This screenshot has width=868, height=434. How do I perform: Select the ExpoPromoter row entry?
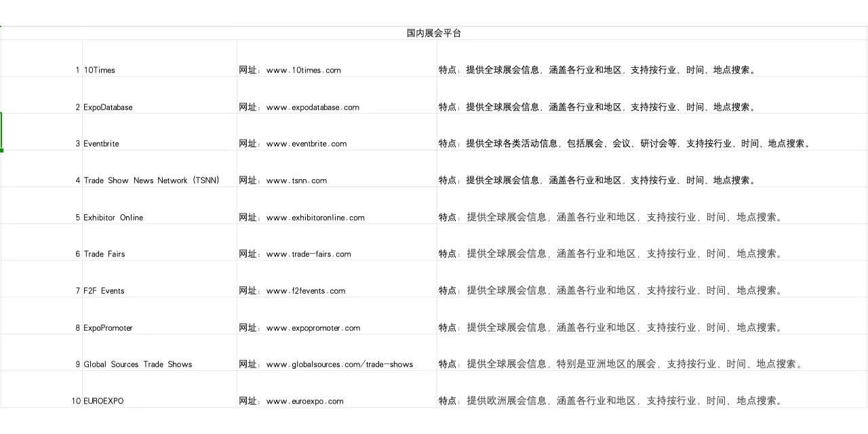click(x=107, y=328)
